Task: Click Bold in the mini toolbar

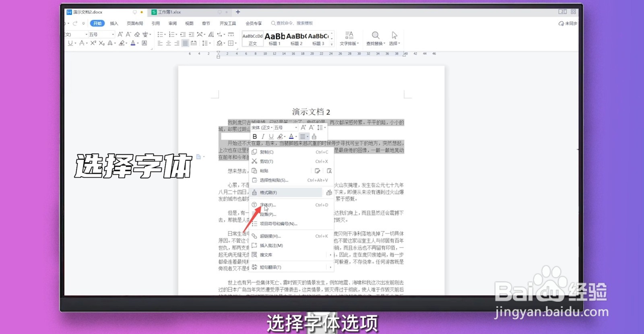Action: 254,137
